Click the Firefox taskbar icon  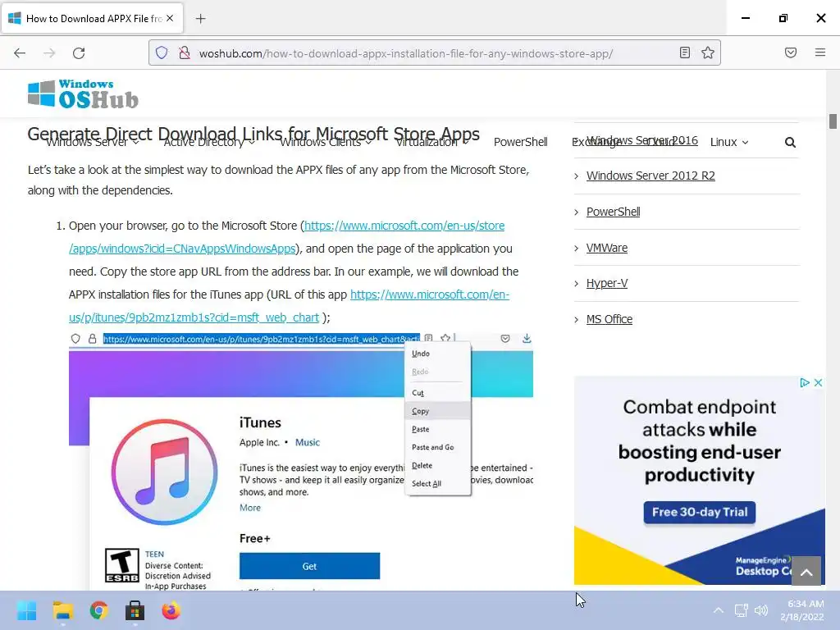tap(171, 610)
